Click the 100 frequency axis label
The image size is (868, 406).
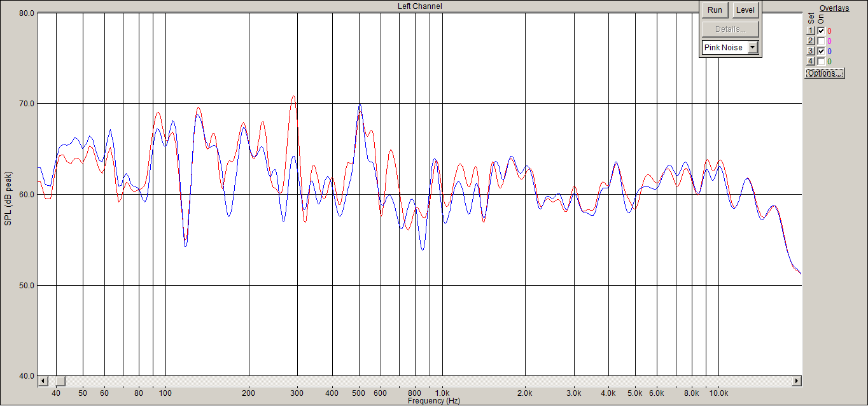coord(165,393)
